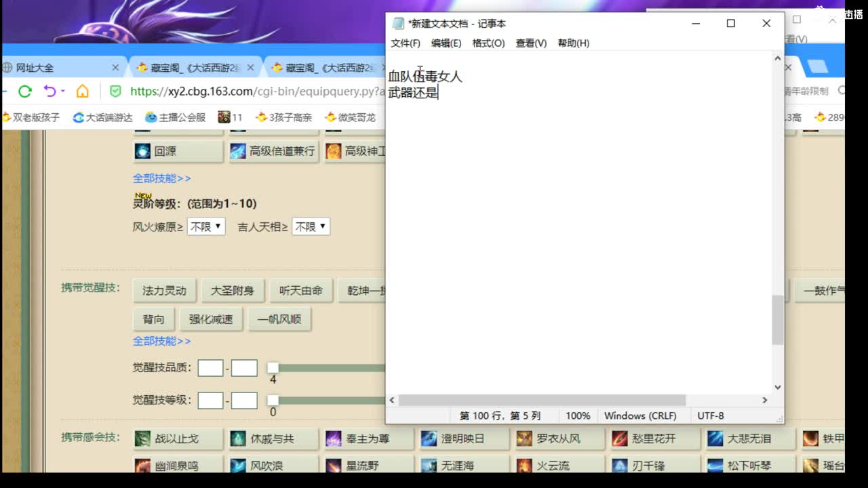This screenshot has height=488, width=868.
Task: Open the 3孩子高亲 bookmark
Action: [284, 117]
